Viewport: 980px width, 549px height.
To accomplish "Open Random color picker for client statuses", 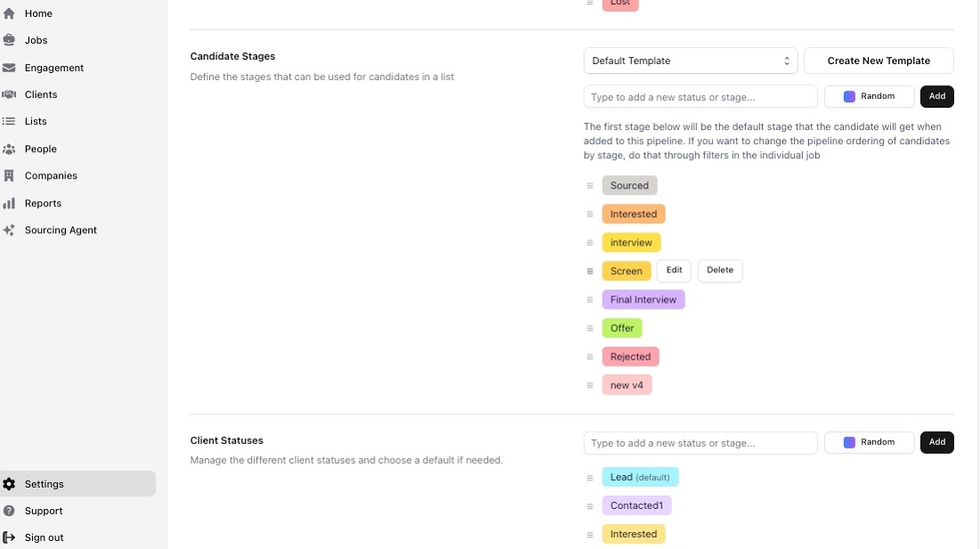I will pos(869,442).
